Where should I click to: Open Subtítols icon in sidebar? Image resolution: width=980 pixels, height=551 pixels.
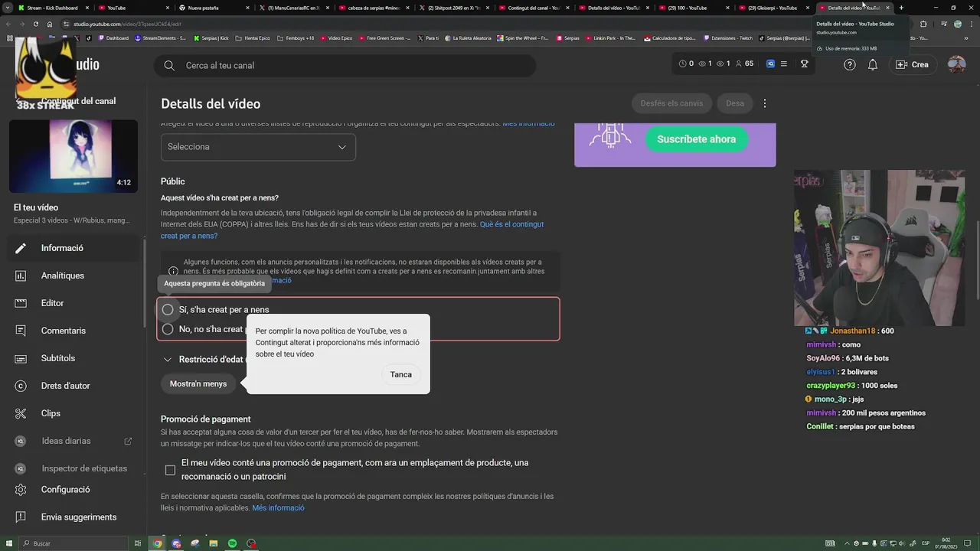21,358
